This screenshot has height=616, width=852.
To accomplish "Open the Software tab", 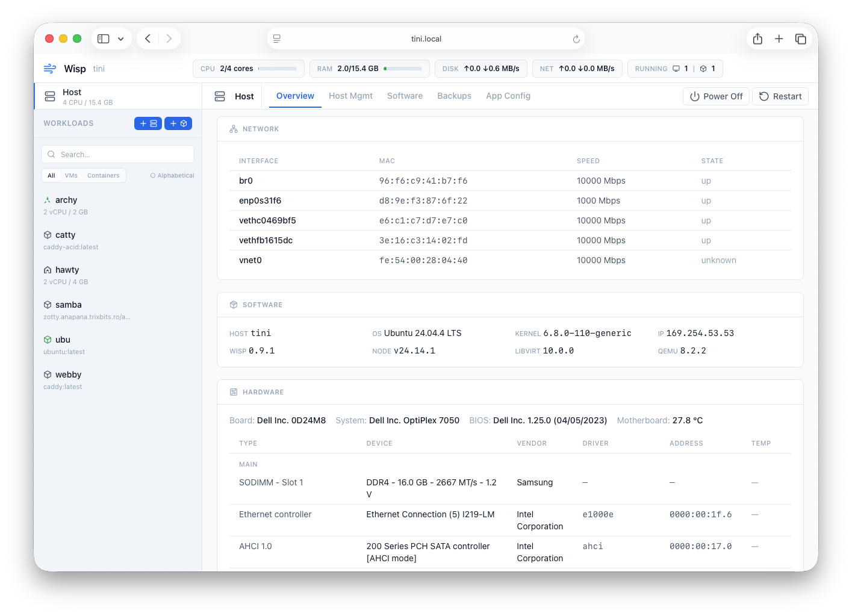I will click(405, 96).
